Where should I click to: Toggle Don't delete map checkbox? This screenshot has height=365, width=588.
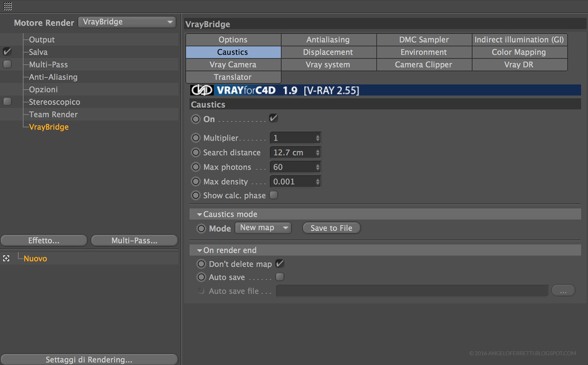click(x=279, y=263)
